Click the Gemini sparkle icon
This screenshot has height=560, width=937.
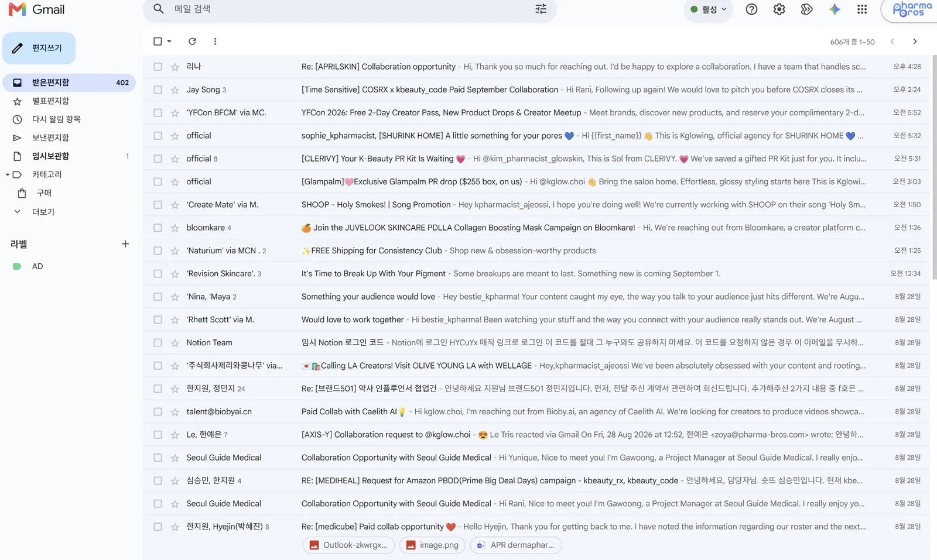click(835, 9)
